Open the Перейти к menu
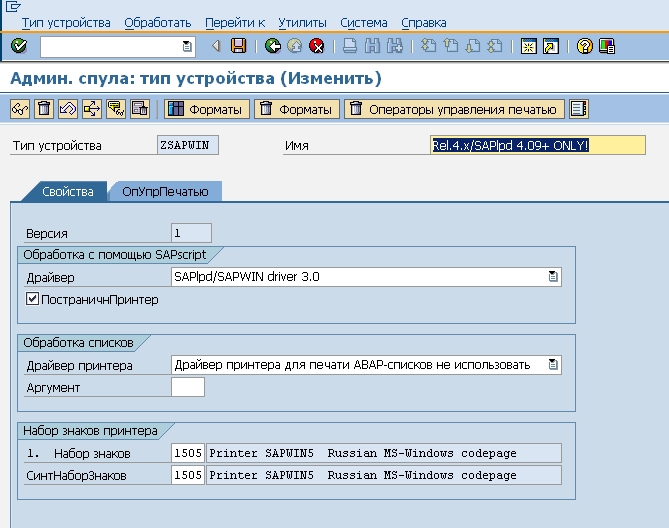Screen dimensions: 669x528 235,23
